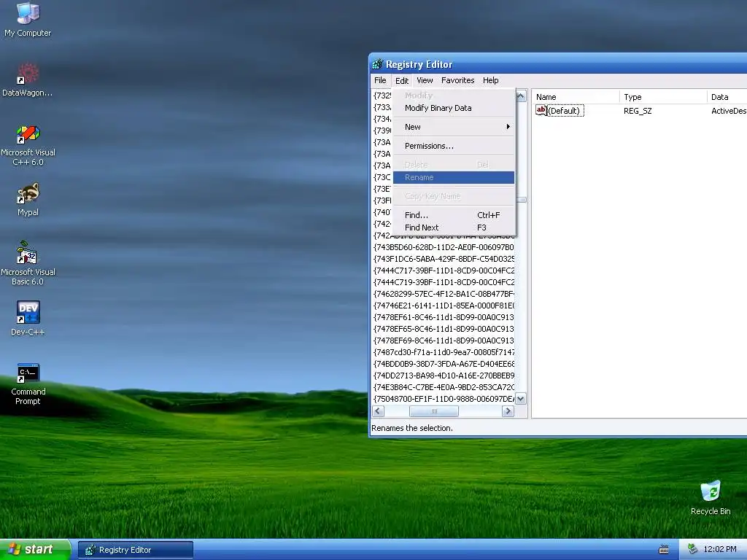Viewport: 747px width, 560px height.
Task: Select the (Default) value entry
Action: point(564,111)
